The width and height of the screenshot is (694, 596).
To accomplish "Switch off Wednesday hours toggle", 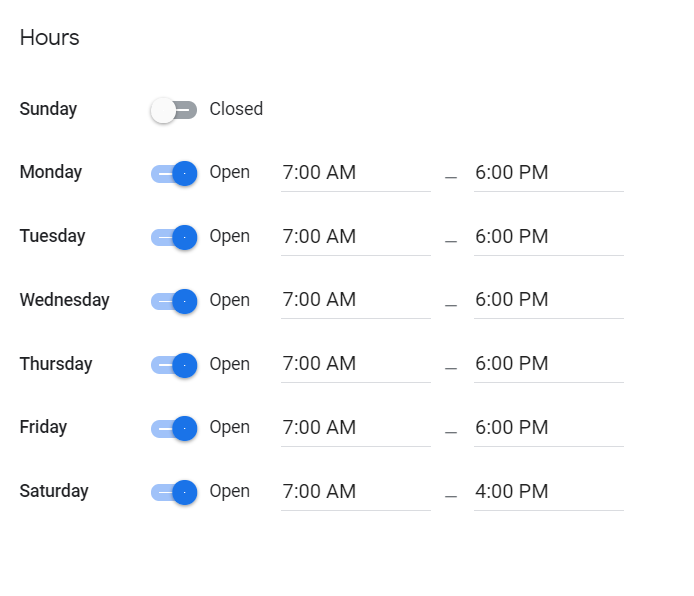I will pos(174,301).
